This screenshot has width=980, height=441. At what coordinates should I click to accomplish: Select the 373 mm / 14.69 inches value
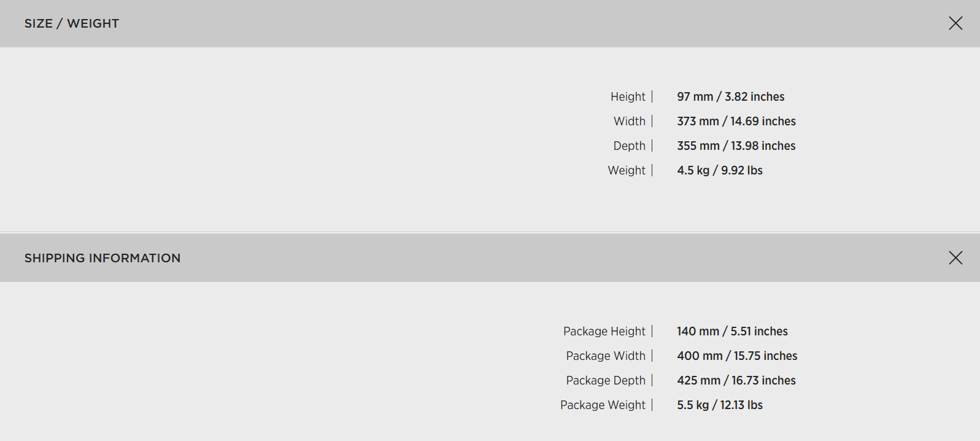tap(736, 121)
